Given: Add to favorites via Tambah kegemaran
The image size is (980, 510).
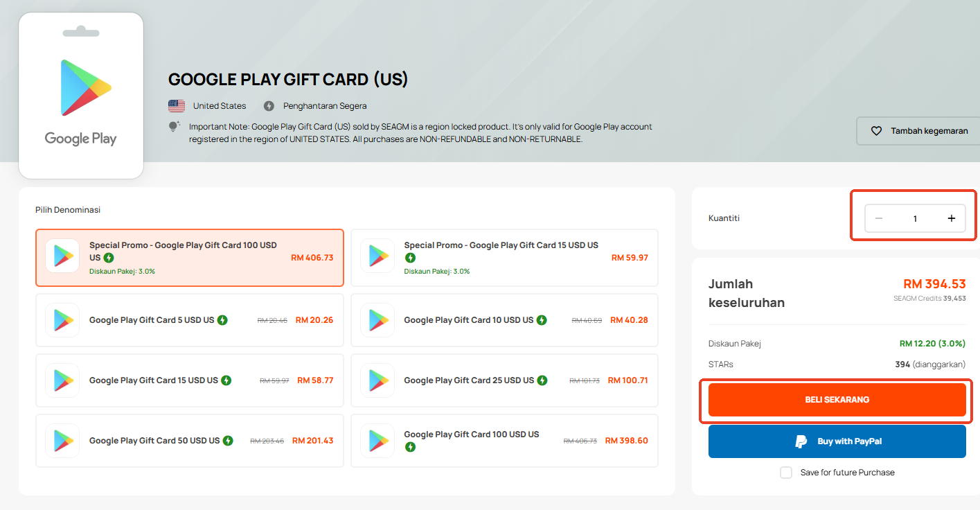Looking at the screenshot, I should tap(918, 131).
